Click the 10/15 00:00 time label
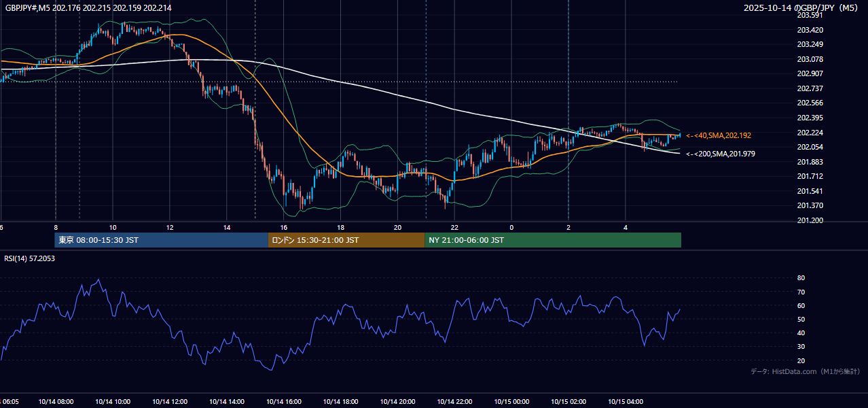This screenshot has width=868, height=408. tap(511, 401)
